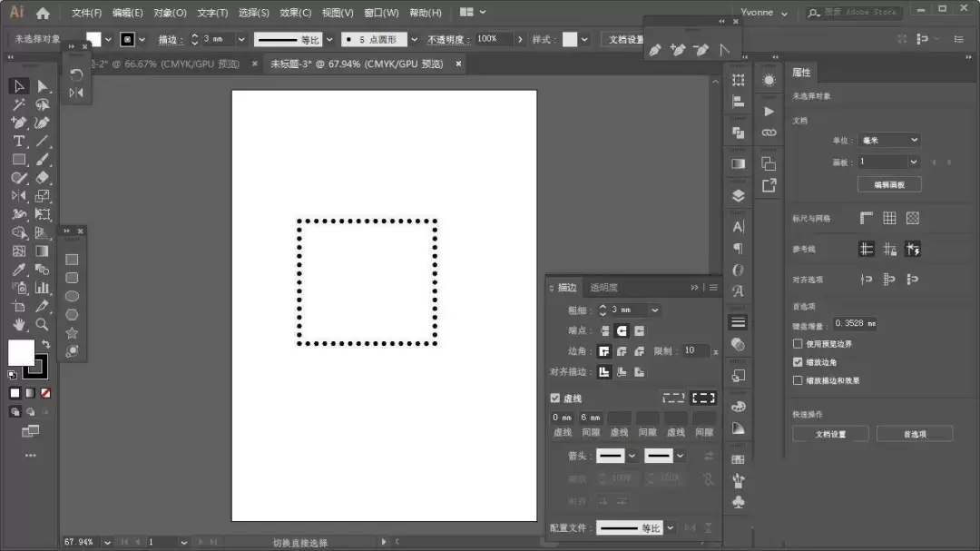This screenshot has height=551, width=980.
Task: Enable use preview bounds checkbox
Action: [x=798, y=343]
